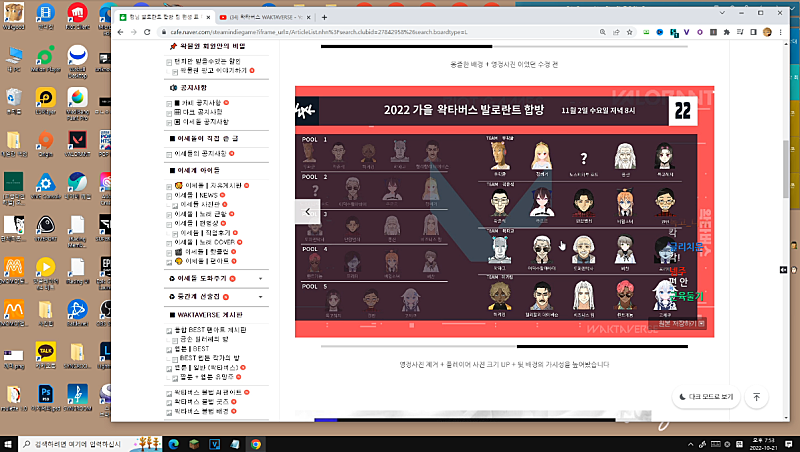Open notification center on taskbar
The width and height of the screenshot is (800, 452).
789,444
